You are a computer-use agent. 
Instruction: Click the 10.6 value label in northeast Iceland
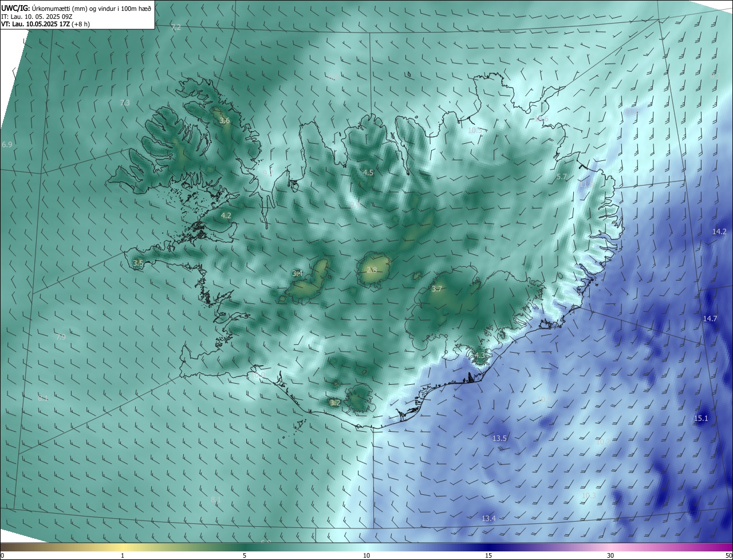[x=541, y=119]
